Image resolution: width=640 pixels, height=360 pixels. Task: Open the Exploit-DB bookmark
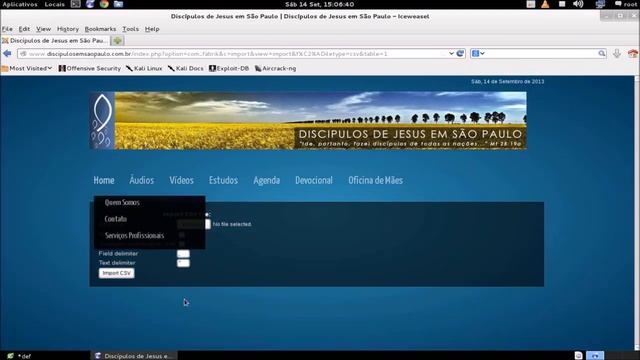(x=229, y=68)
